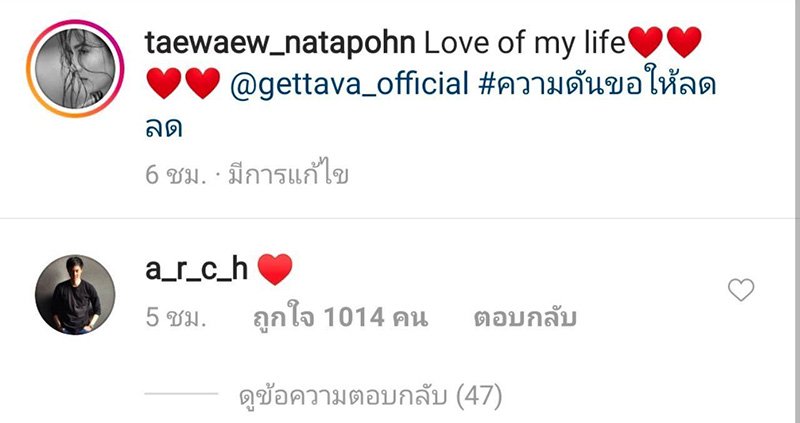This screenshot has height=423, width=800.
Task: Tap the taewaew_natapohn username
Action: [280, 44]
